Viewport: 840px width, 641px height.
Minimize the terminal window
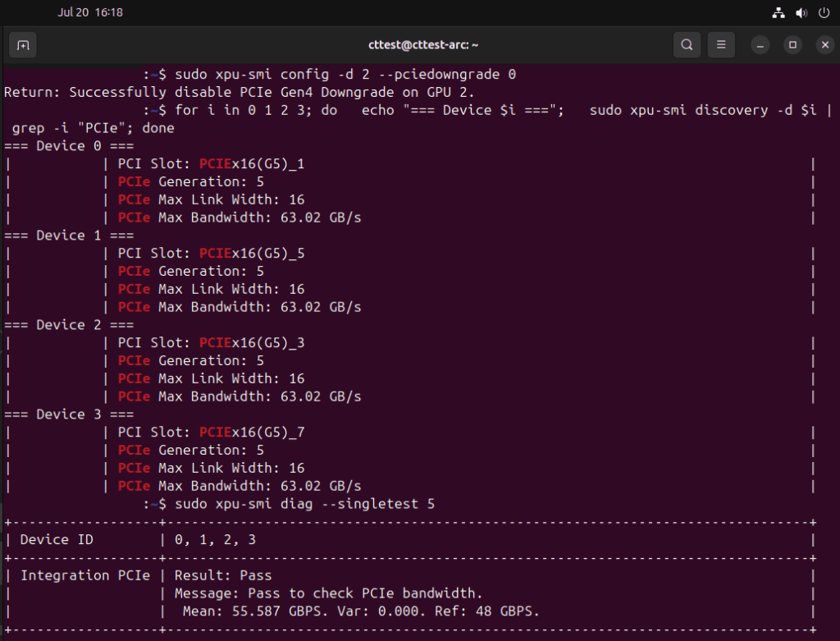pos(760,45)
